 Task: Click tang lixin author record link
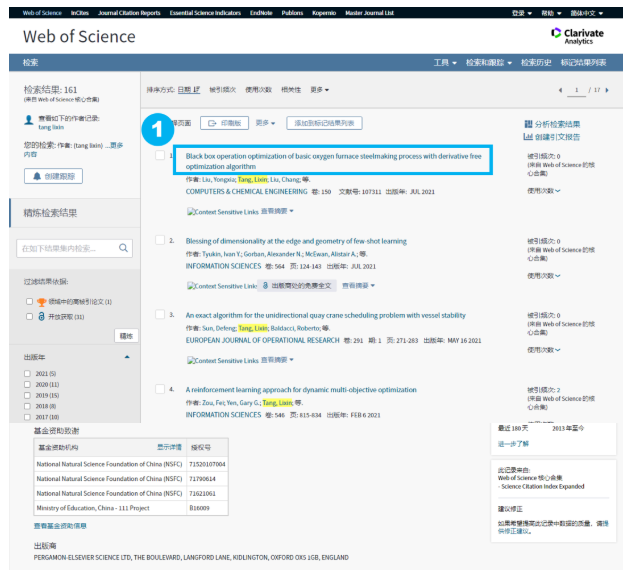tap(51, 127)
